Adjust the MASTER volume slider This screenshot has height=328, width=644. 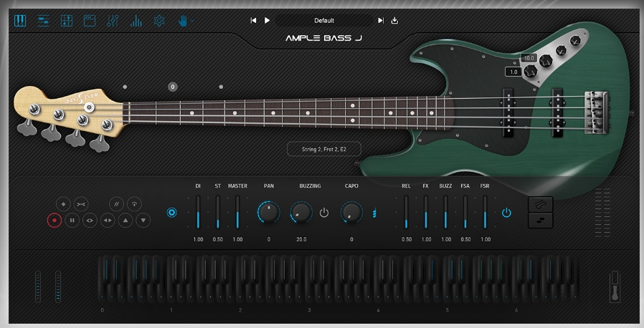point(237,212)
